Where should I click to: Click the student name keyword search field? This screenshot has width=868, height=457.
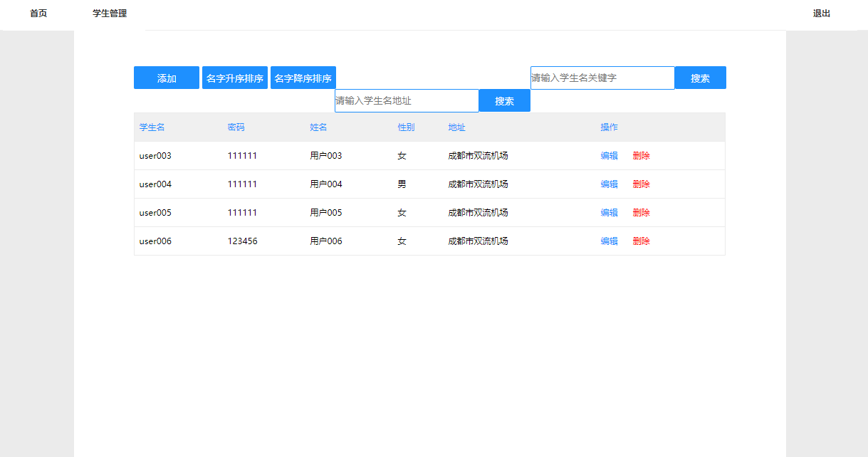602,78
